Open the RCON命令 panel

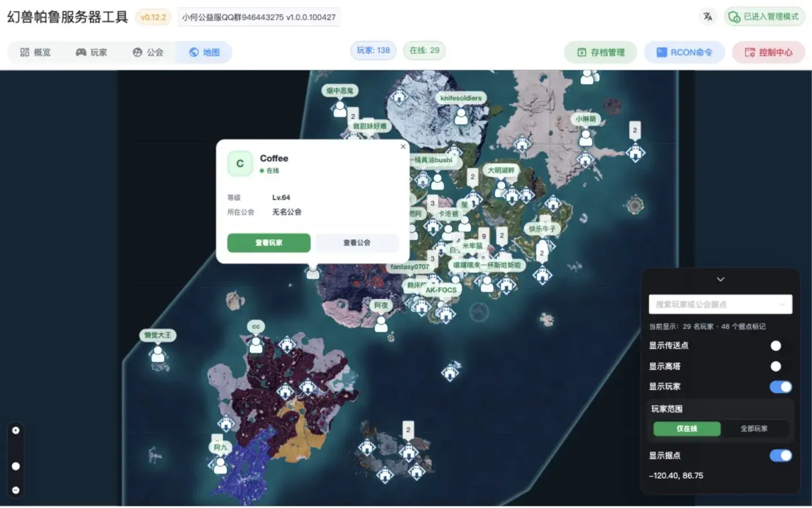(684, 52)
